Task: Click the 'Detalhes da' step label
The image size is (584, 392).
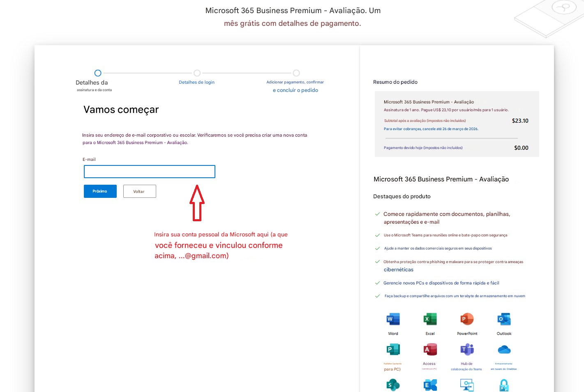Action: pos(92,83)
